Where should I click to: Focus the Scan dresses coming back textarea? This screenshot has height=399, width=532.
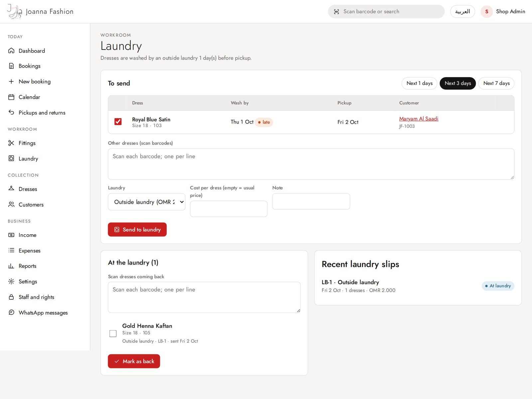[x=204, y=298]
